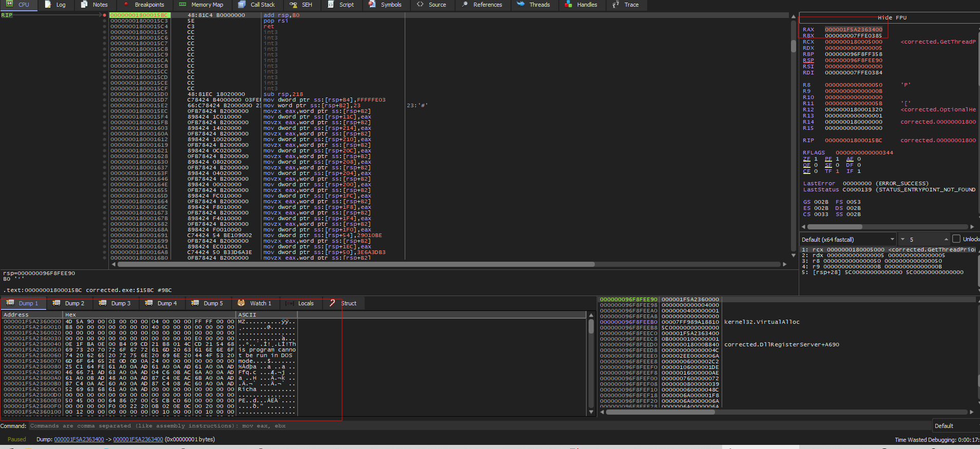Open the Watch 1 icon
This screenshot has height=449, width=980.
(x=241, y=303)
